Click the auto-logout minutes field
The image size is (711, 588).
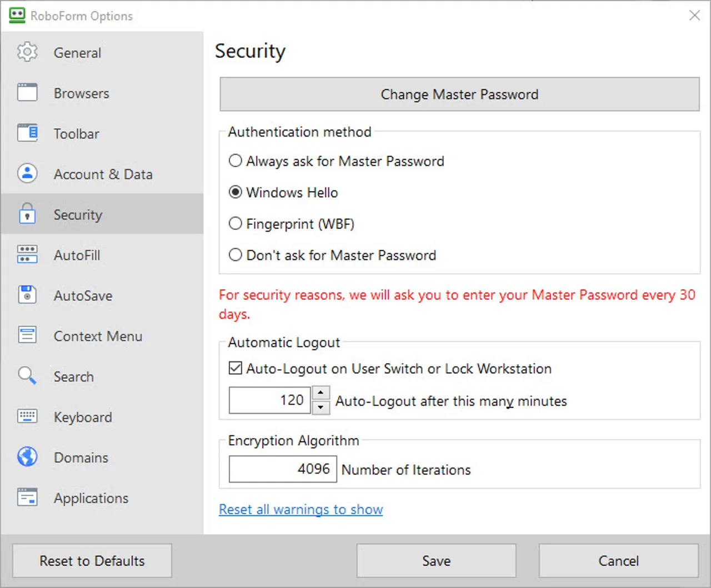270,400
